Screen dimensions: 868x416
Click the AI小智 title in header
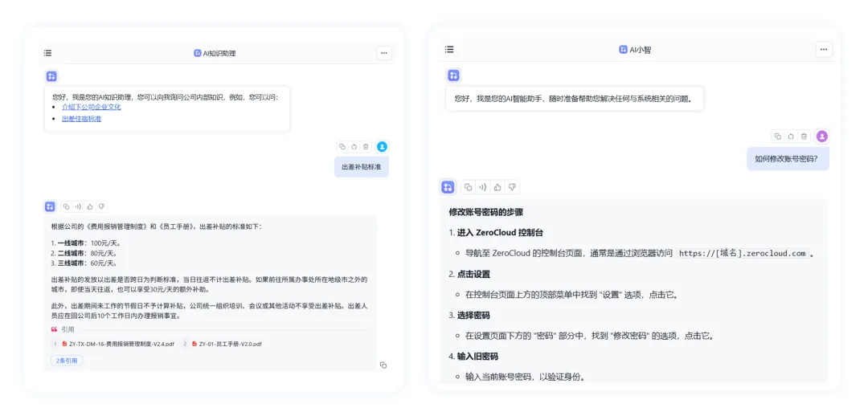(x=635, y=49)
